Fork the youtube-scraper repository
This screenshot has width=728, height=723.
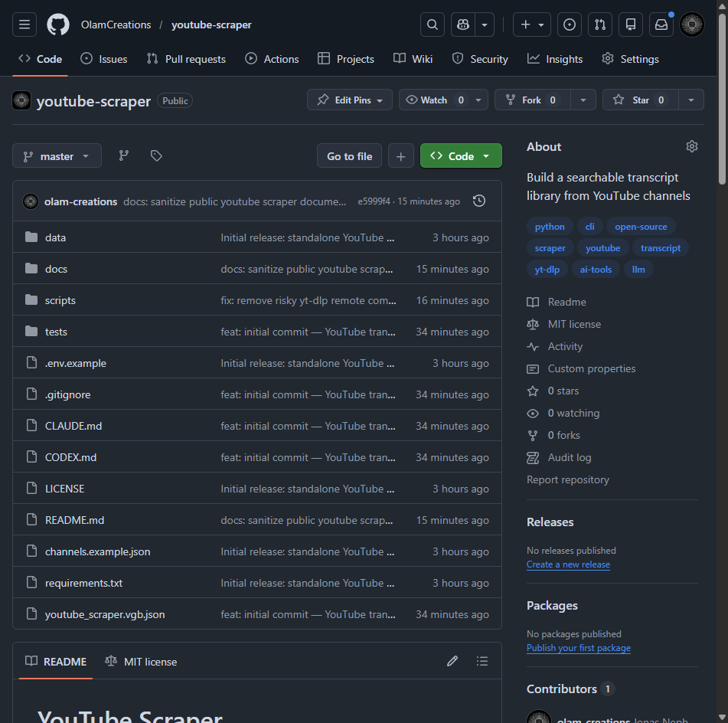tap(533, 100)
